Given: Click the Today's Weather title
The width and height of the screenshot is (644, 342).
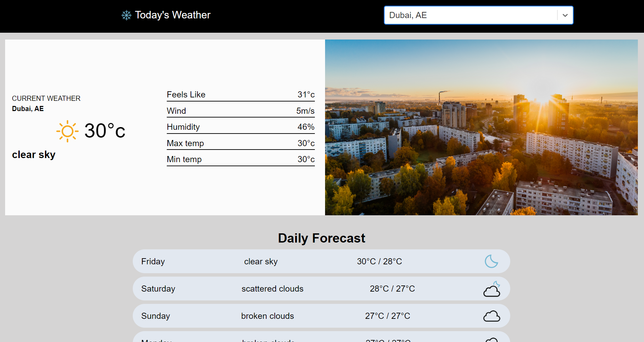Looking at the screenshot, I should 173,15.
